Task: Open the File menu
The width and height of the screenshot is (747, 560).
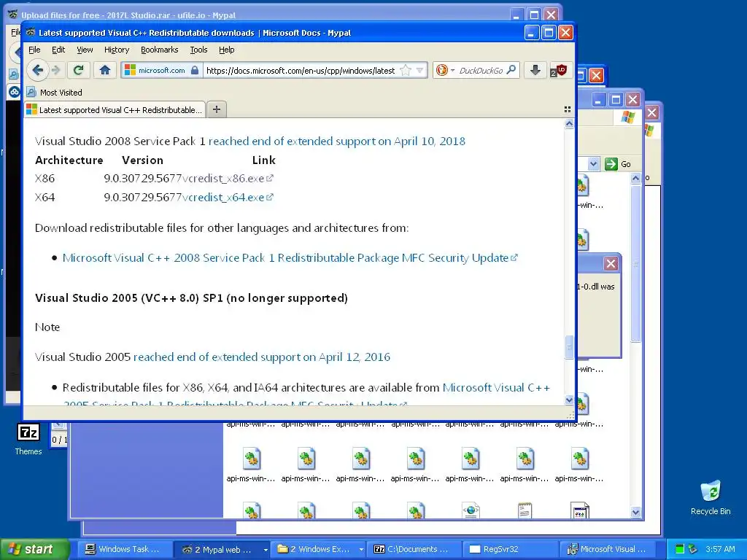Action: click(x=34, y=50)
